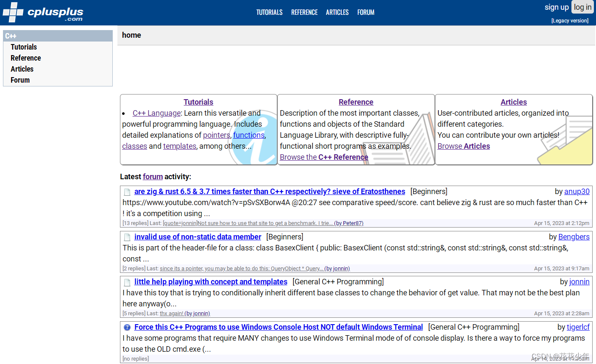Open TUTORIALS in top navigation
The image size is (596, 364).
point(269,12)
